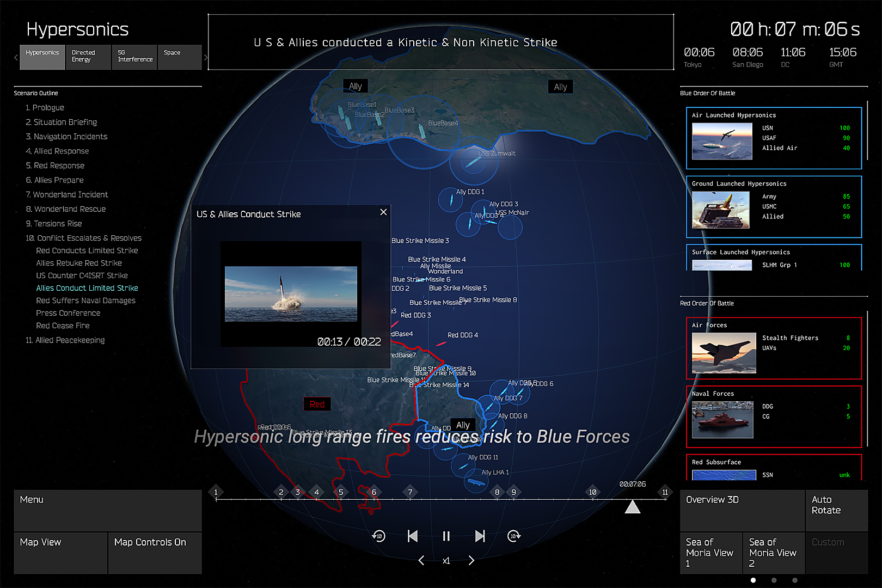Viewport: 882px width, 588px height.
Task: Collapse Conflict Escalates & Resolves chapter
Action: click(x=83, y=238)
